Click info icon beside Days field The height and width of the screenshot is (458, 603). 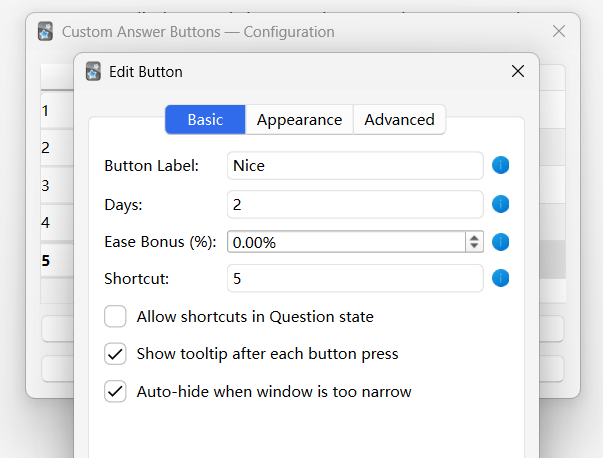(x=500, y=204)
